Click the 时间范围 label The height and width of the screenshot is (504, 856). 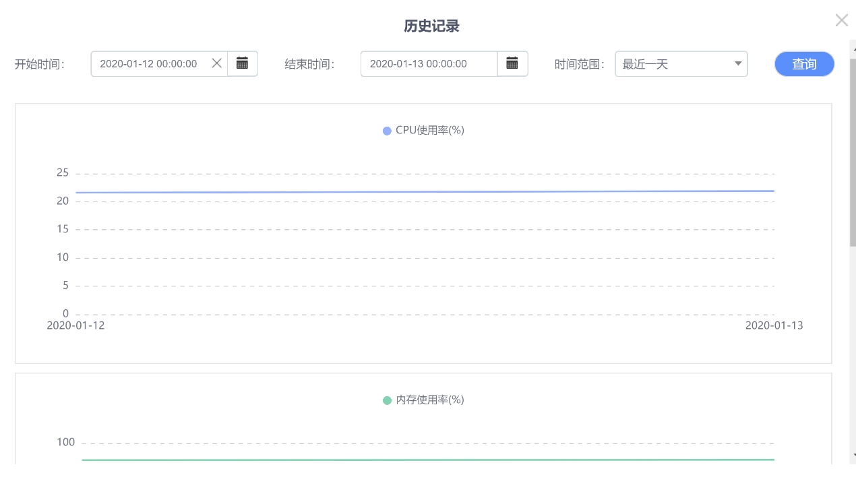click(x=579, y=64)
